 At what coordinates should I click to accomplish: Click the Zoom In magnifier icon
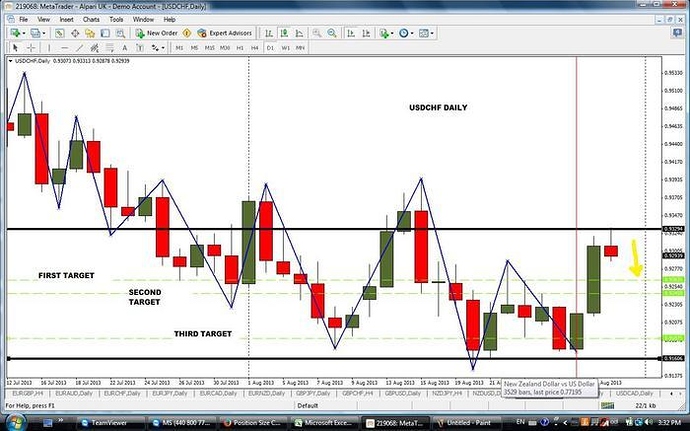point(317,33)
